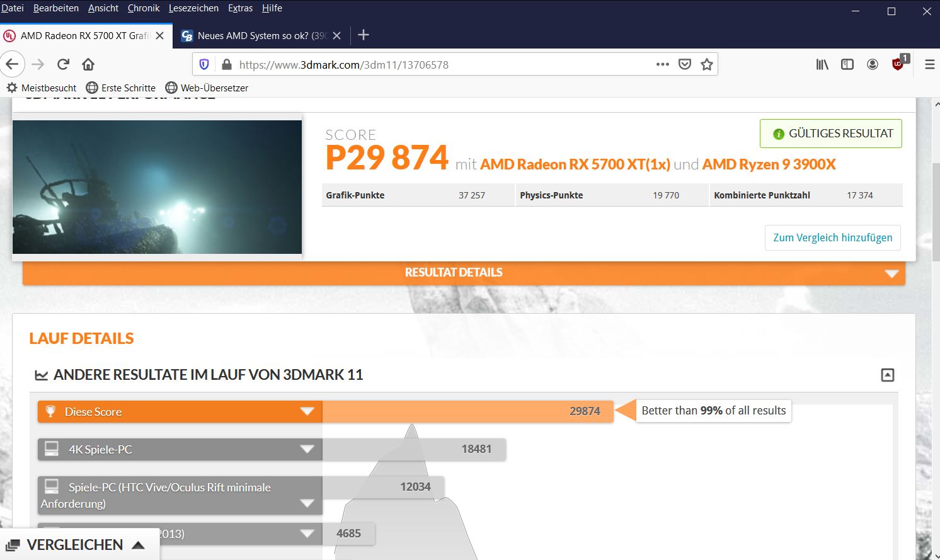This screenshot has width=940, height=560.
Task: Open the Web-Übersetzer bookmark
Action: [x=207, y=88]
